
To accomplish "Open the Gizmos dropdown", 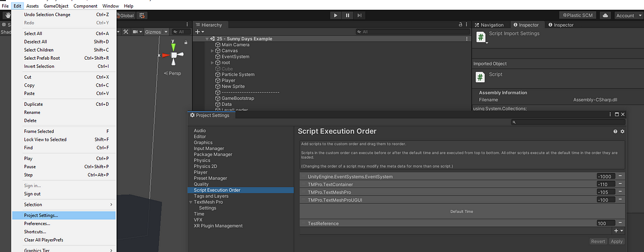I will pos(155,32).
